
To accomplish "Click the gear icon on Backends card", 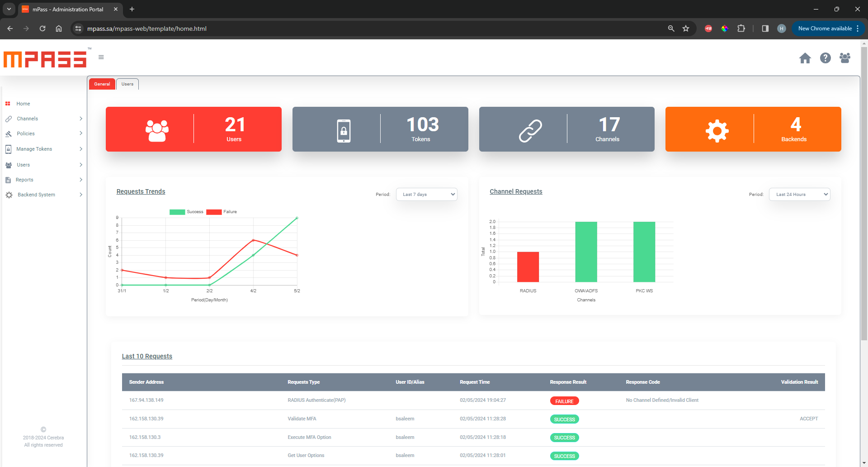I will pyautogui.click(x=717, y=131).
